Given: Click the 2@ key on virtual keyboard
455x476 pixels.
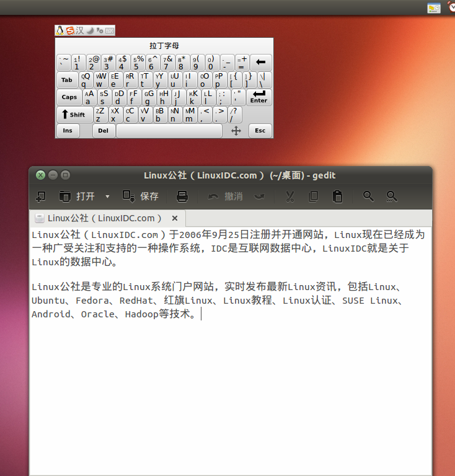Looking at the screenshot, I should pyautogui.click(x=93, y=63).
